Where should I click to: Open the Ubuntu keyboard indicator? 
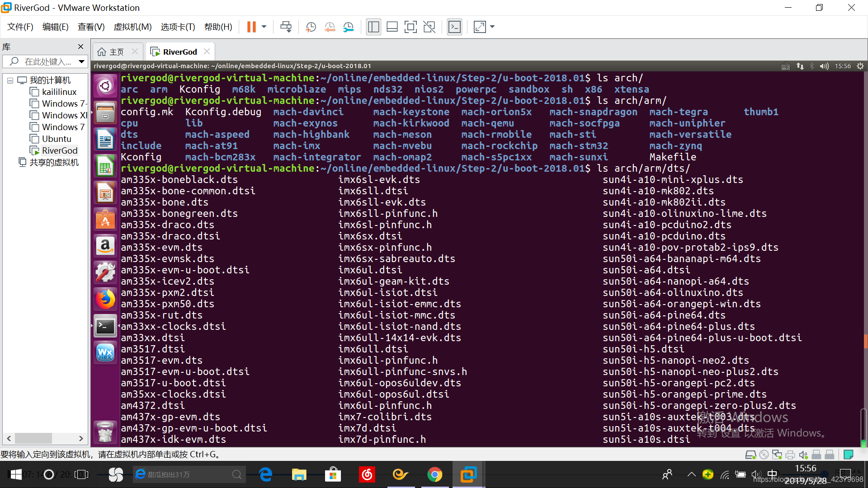786,66
